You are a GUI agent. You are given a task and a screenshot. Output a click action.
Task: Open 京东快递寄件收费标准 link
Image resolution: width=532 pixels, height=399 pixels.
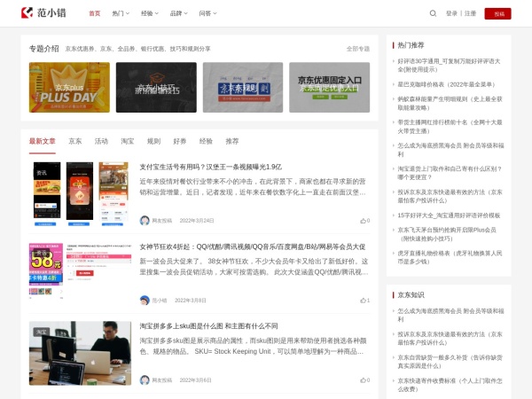tap(450, 385)
